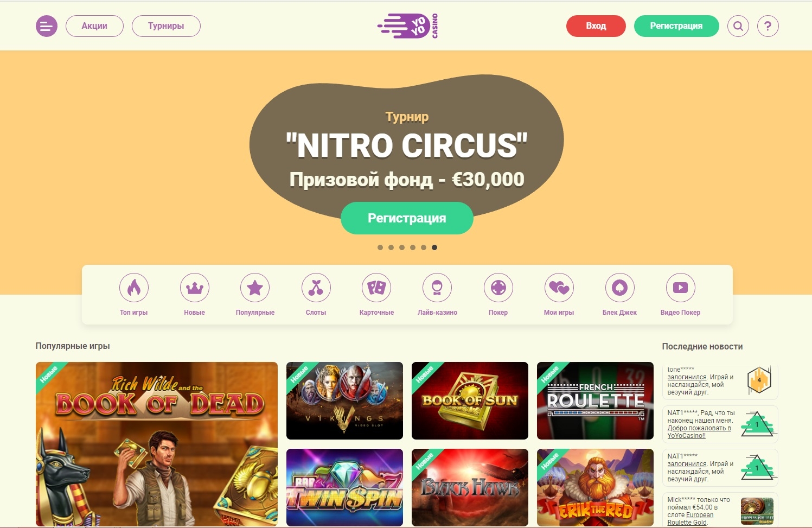Select the Видео Покер play icon

click(x=680, y=288)
